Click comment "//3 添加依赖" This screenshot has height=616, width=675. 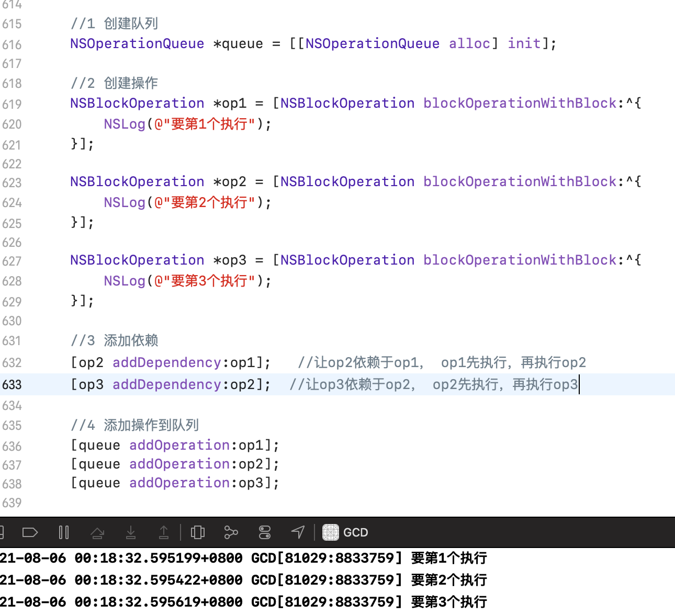(114, 340)
